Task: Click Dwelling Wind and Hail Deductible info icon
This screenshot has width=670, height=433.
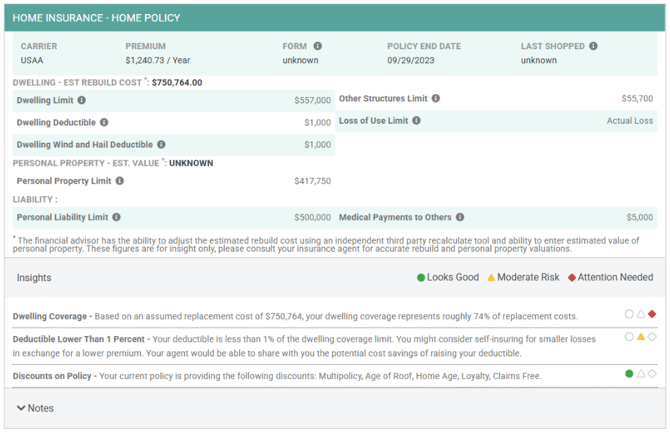Action: click(x=161, y=144)
